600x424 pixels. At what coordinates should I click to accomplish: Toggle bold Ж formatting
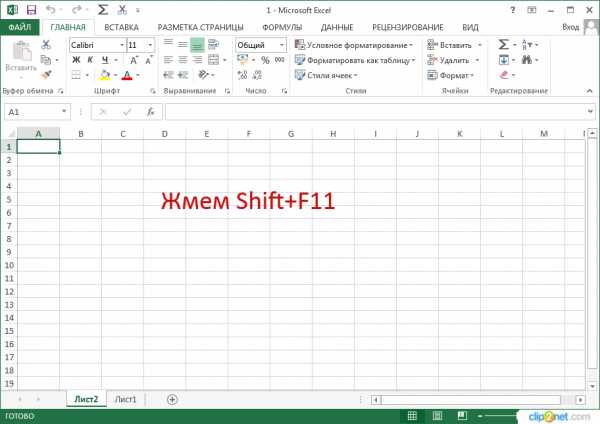pos(76,60)
